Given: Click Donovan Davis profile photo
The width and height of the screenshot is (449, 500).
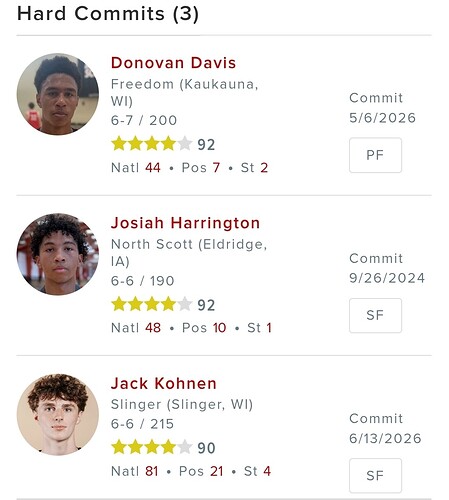Looking at the screenshot, I should tap(58, 94).
